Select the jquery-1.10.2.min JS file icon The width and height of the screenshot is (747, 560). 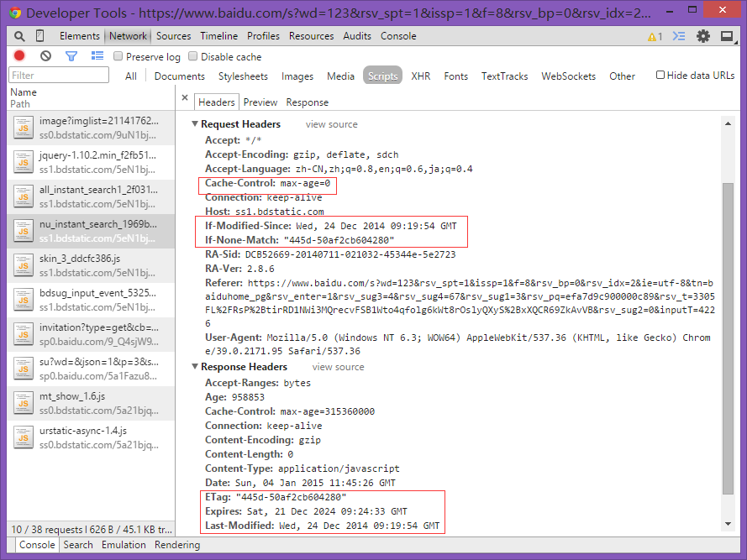(x=24, y=162)
